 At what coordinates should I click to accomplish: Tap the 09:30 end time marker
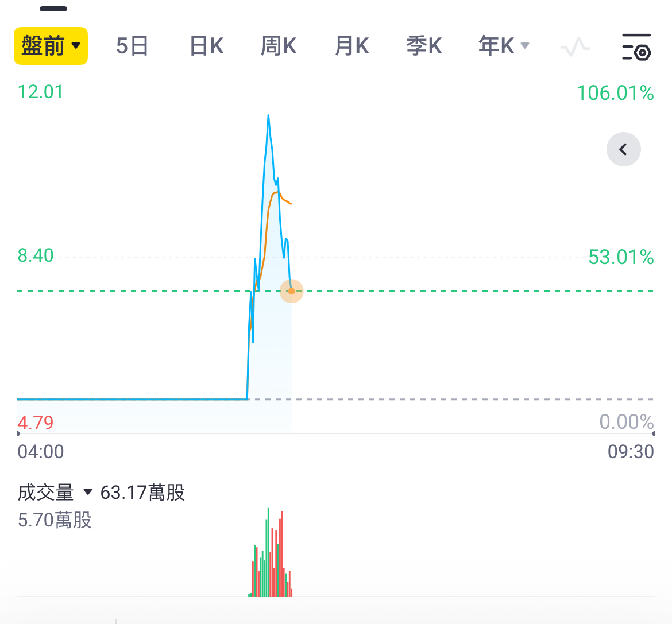(631, 451)
